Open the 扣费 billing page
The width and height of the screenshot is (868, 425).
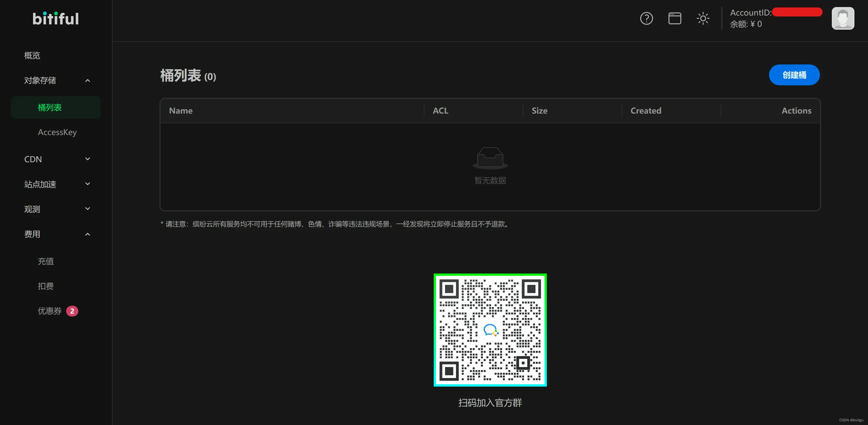[x=46, y=286]
